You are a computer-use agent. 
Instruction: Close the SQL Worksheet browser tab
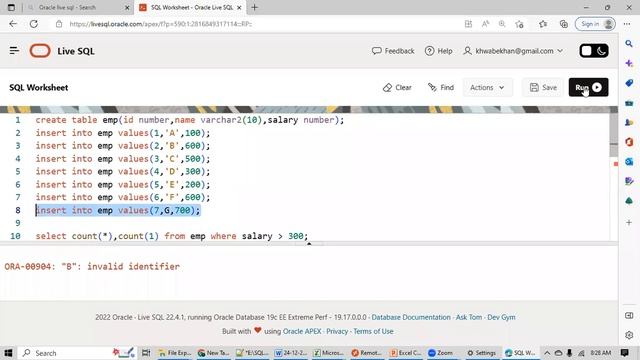pos(239,7)
